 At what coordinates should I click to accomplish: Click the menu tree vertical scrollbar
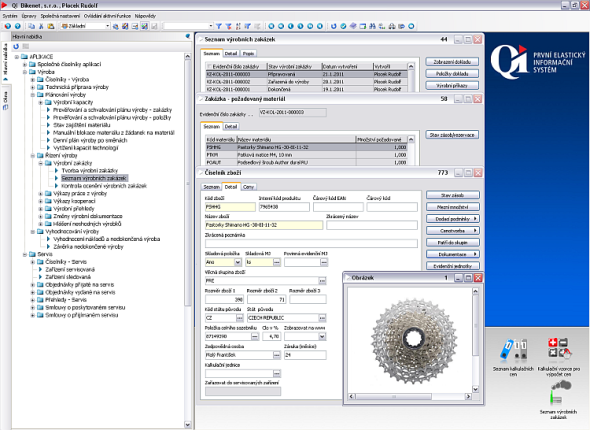[x=188, y=240]
